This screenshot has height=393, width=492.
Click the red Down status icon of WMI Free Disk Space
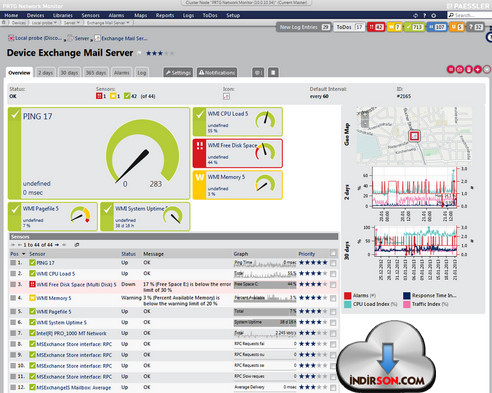(x=32, y=284)
